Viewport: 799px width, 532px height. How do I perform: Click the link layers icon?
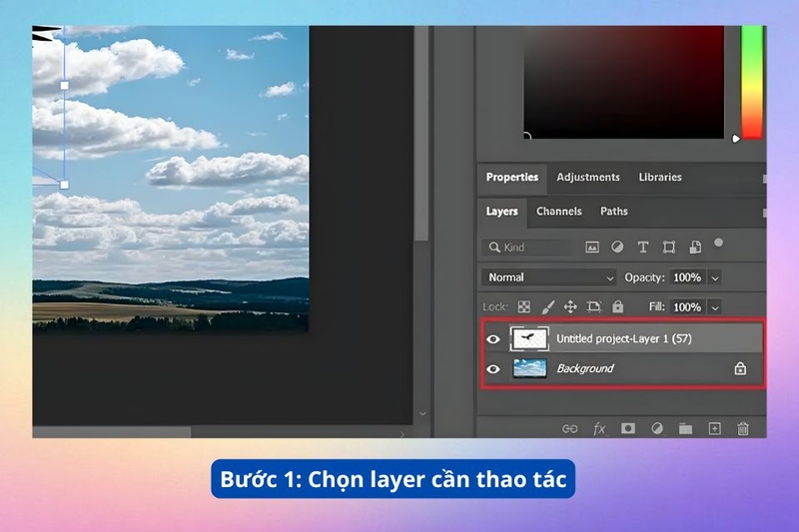[569, 428]
